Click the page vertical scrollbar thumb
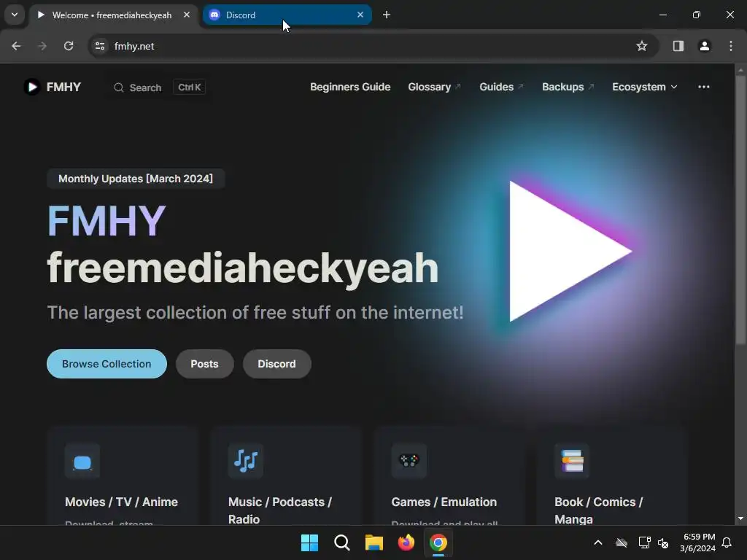 pos(740,209)
